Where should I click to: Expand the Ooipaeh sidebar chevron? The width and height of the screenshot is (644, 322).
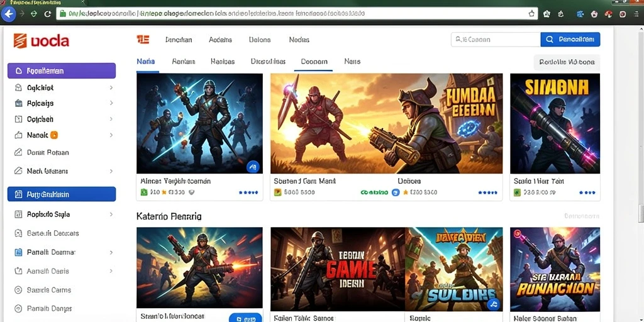(111, 119)
